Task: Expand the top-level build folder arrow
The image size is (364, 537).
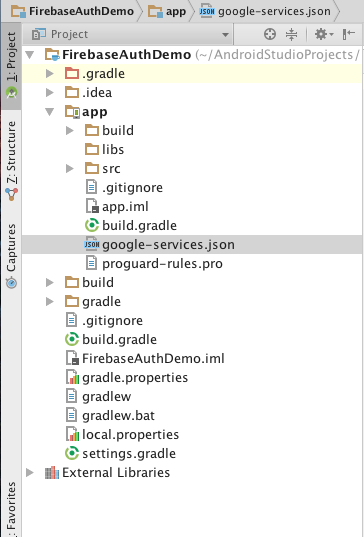Action: pyautogui.click(x=50, y=282)
